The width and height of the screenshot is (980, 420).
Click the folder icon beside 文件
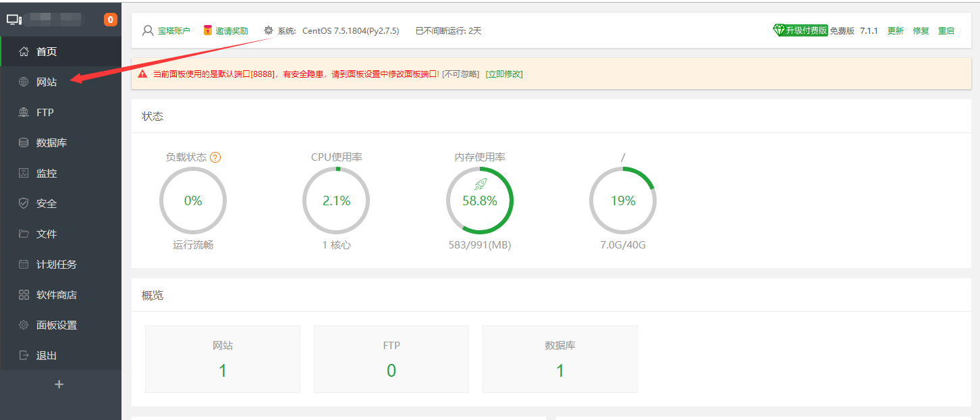(x=24, y=234)
